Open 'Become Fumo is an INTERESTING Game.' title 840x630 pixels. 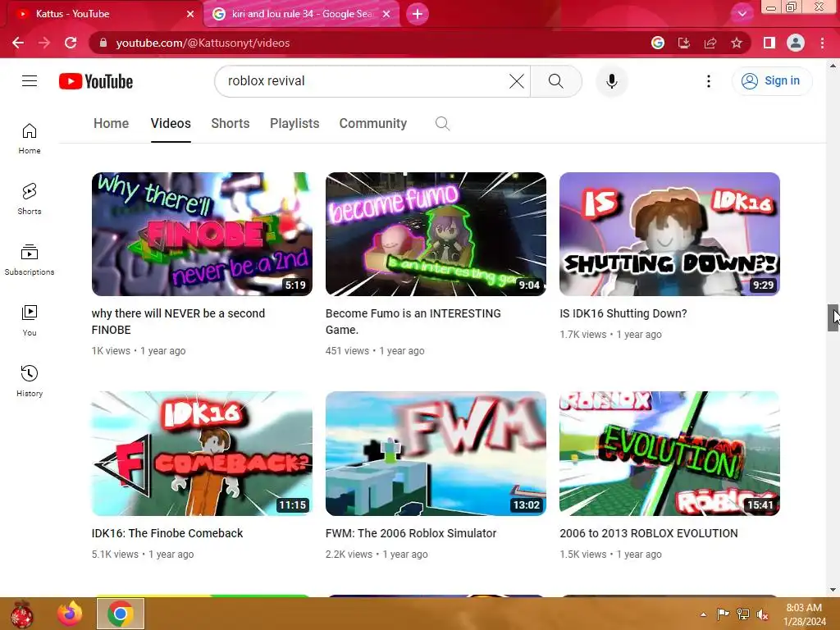tap(413, 322)
